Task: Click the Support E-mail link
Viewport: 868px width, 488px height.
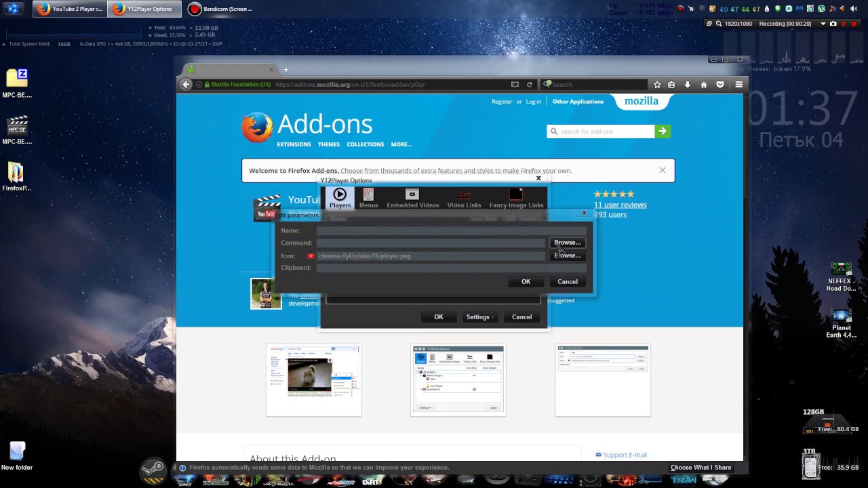Action: [625, 455]
